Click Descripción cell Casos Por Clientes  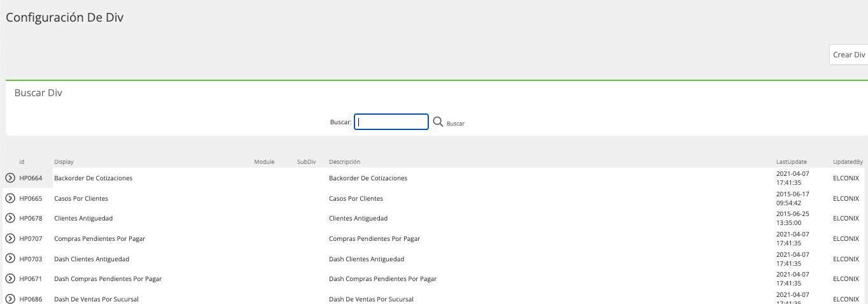click(x=356, y=198)
